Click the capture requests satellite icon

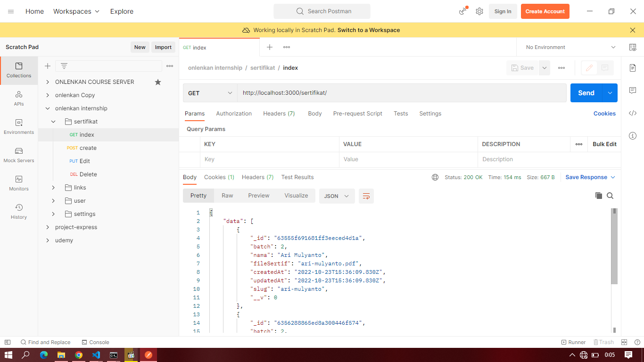tap(463, 11)
